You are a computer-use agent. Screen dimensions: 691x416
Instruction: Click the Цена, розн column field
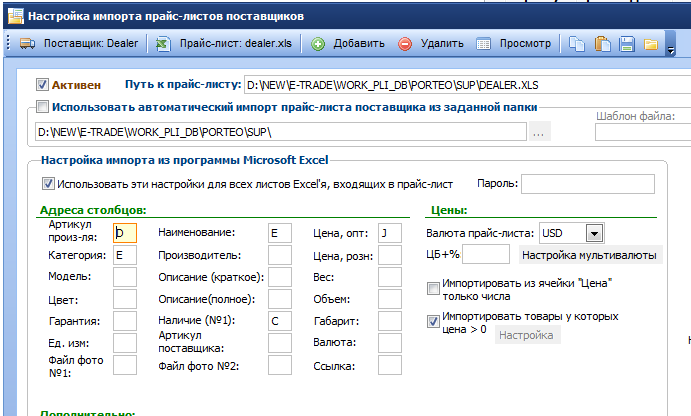tap(390, 255)
